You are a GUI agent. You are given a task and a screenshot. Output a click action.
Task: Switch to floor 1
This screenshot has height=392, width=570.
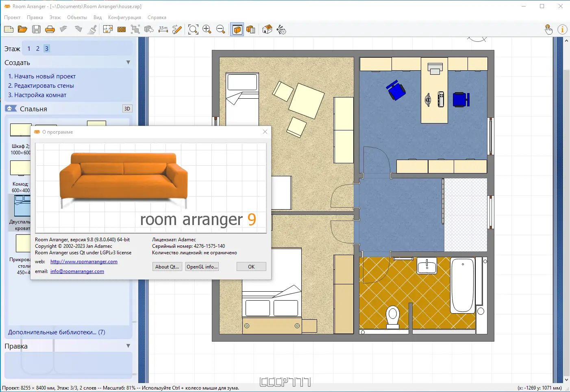pos(28,48)
